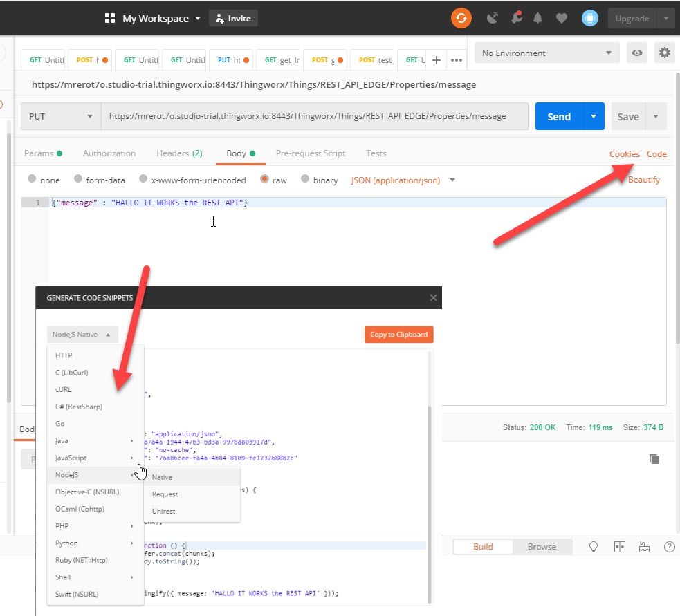This screenshot has width=680, height=616.
Task: Click the heart icon in header
Action: click(562, 18)
